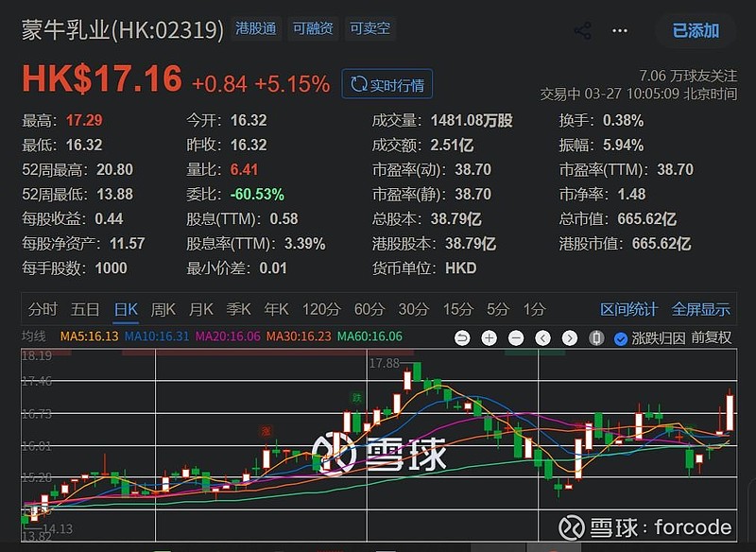Viewport: 756px width, 552px height.
Task: Click the 52周最高 20.80 value
Action: [x=114, y=170]
